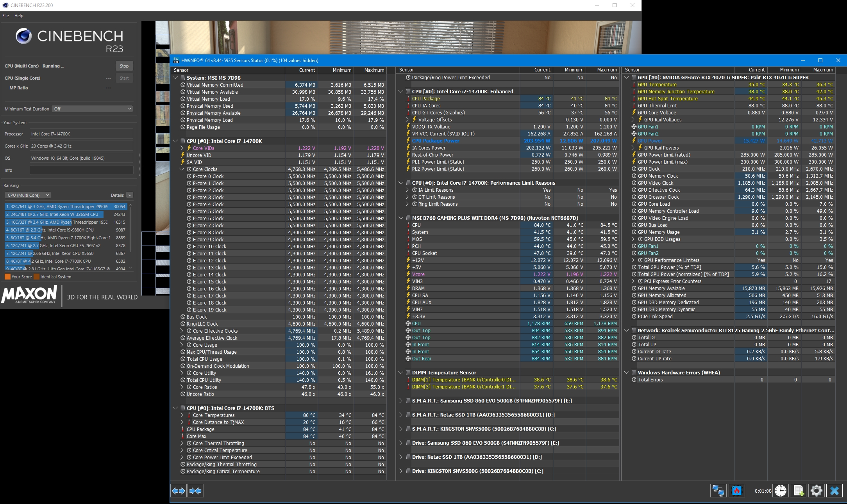Click the blue X icon in HWiNFO toolbar
The width and height of the screenshot is (847, 504).
point(834,491)
